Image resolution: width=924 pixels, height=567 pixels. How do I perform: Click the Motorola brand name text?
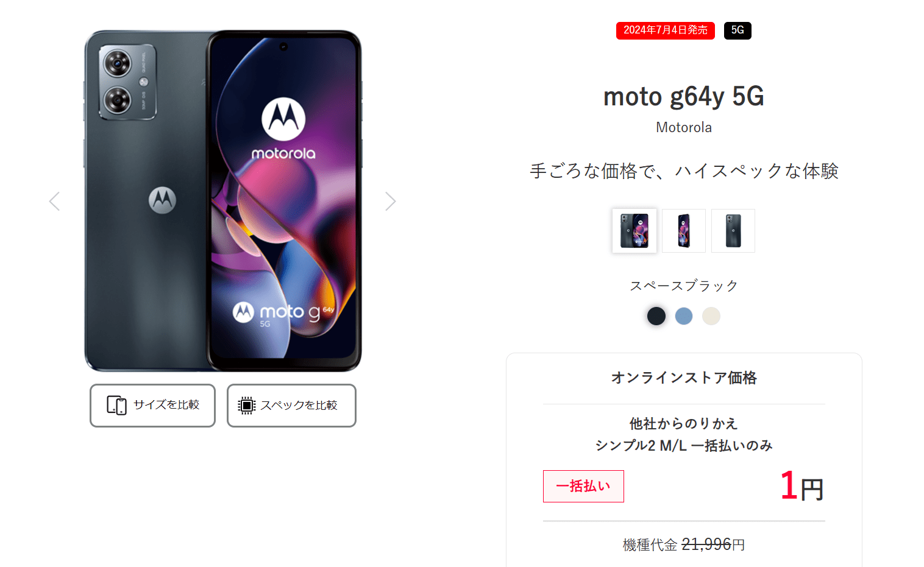tap(684, 127)
